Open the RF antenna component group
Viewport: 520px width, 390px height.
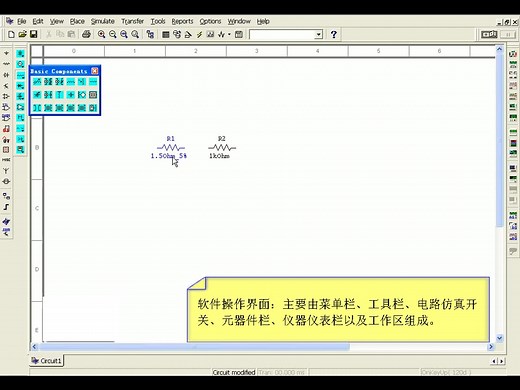pyautogui.click(x=6, y=171)
